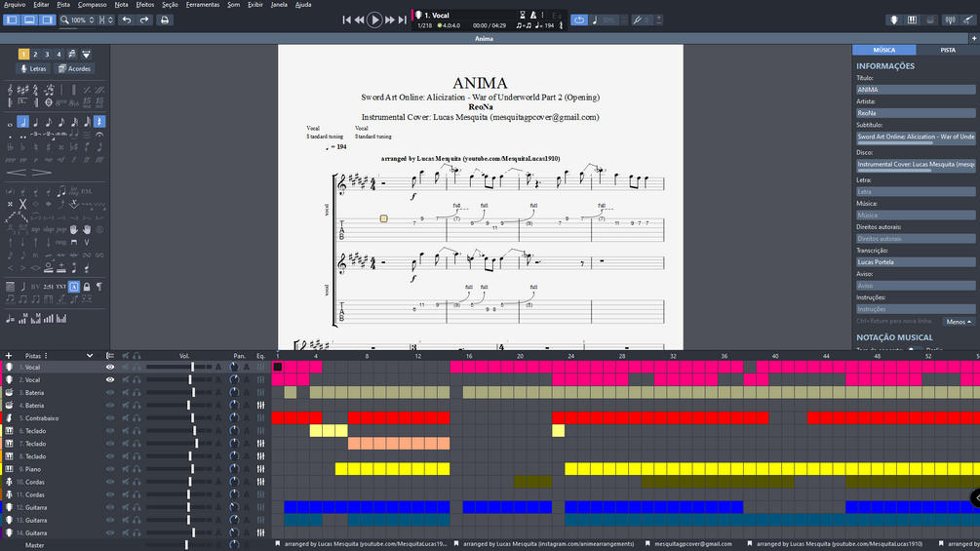980x551 pixels.
Task: Rewind to previous bar
Action: (x=360, y=20)
